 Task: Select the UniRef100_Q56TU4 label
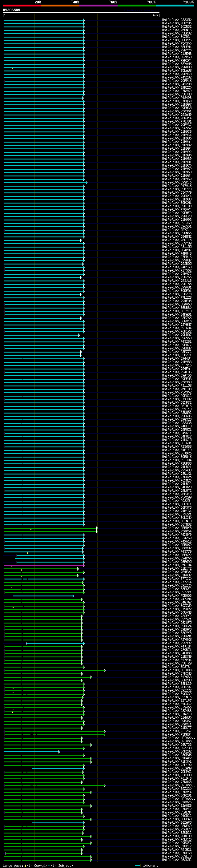[x=177, y=565]
